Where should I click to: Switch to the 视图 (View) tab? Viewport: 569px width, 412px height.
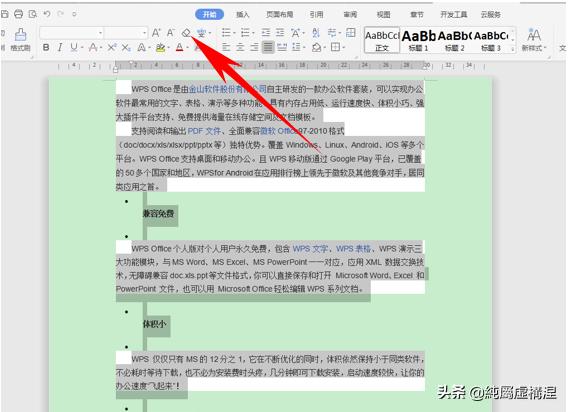pyautogui.click(x=383, y=15)
